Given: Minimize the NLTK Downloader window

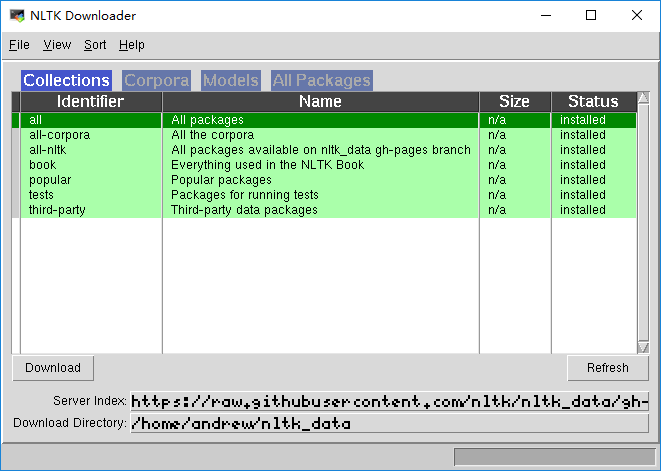Looking at the screenshot, I should (x=546, y=16).
